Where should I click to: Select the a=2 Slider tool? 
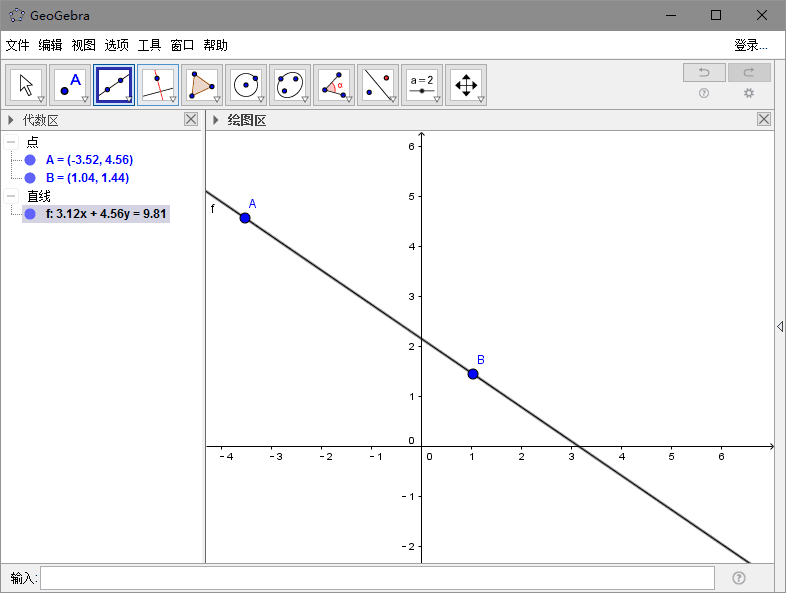pos(422,85)
